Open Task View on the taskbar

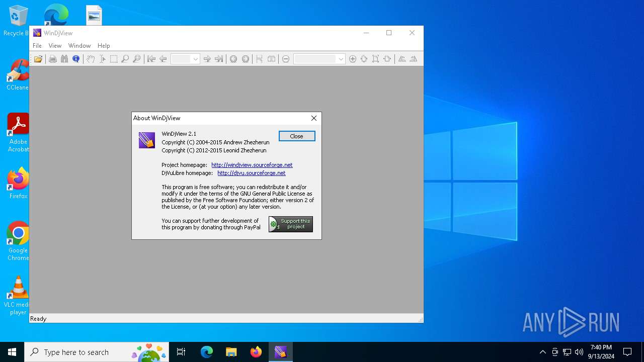[181, 352]
